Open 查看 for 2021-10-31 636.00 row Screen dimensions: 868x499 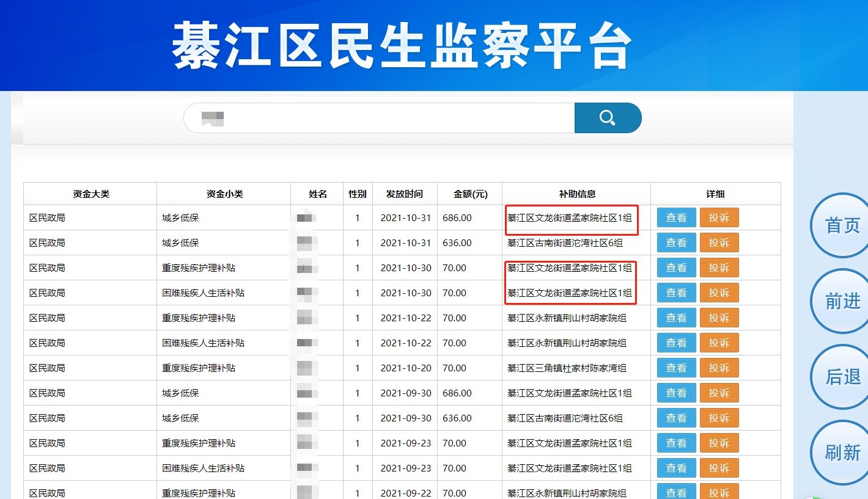(676, 242)
